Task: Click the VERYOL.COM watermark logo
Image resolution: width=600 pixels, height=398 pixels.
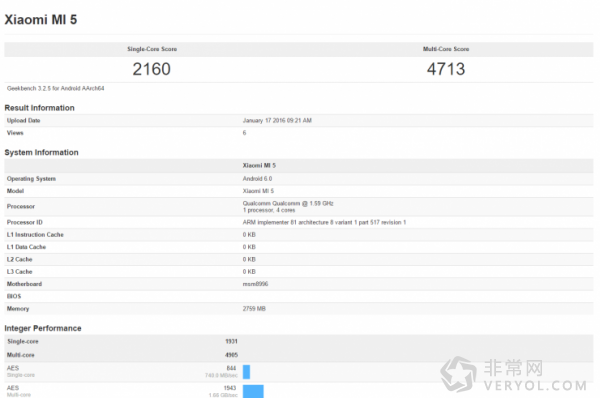Action: 513,374
